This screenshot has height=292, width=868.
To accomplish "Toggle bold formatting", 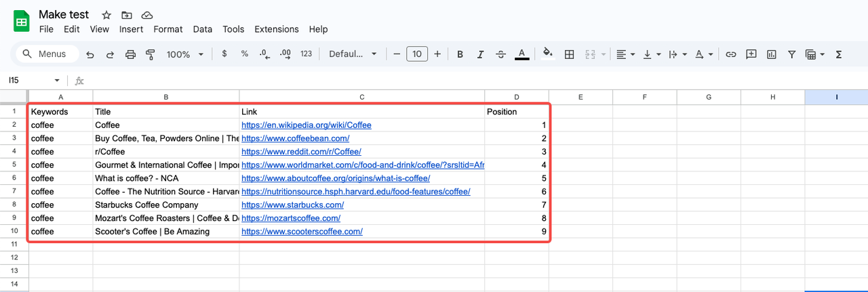I will [x=460, y=54].
